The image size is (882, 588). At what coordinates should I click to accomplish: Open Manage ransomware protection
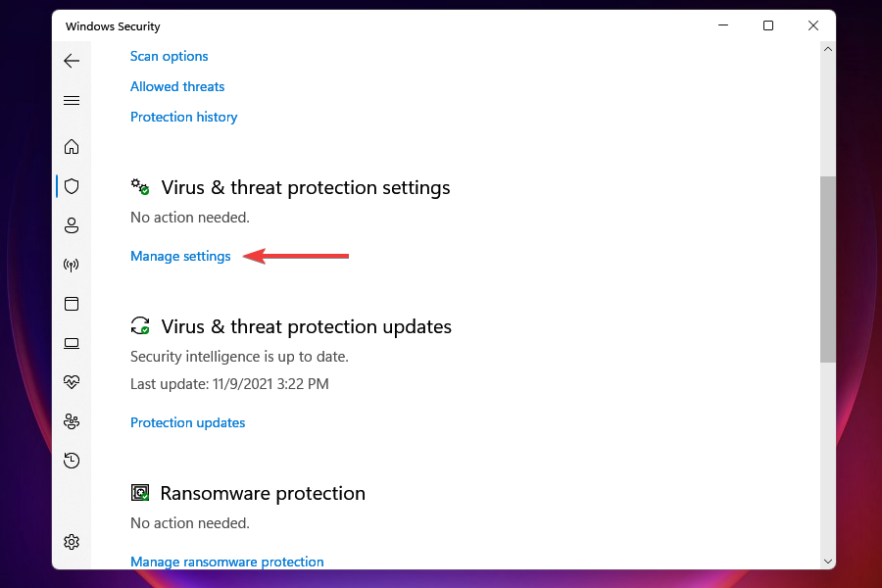point(226,562)
